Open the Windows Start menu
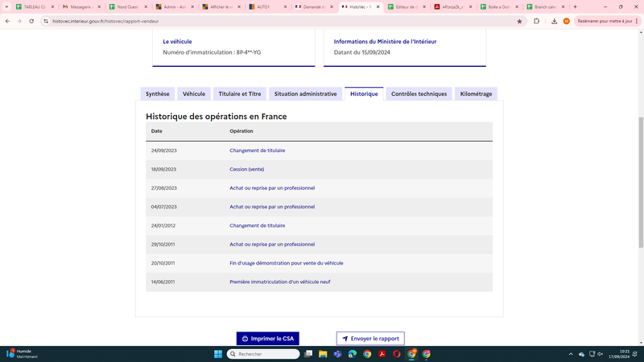 click(218, 354)
